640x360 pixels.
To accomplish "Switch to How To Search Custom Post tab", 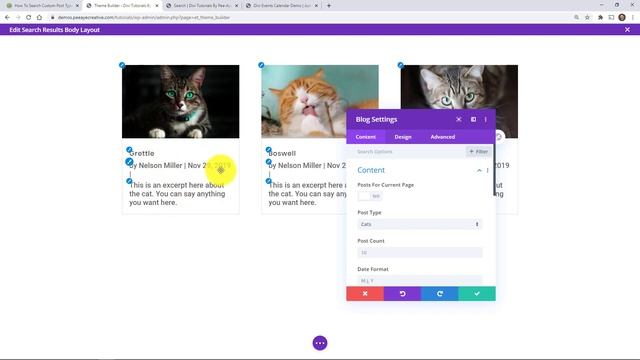I will pos(41,6).
